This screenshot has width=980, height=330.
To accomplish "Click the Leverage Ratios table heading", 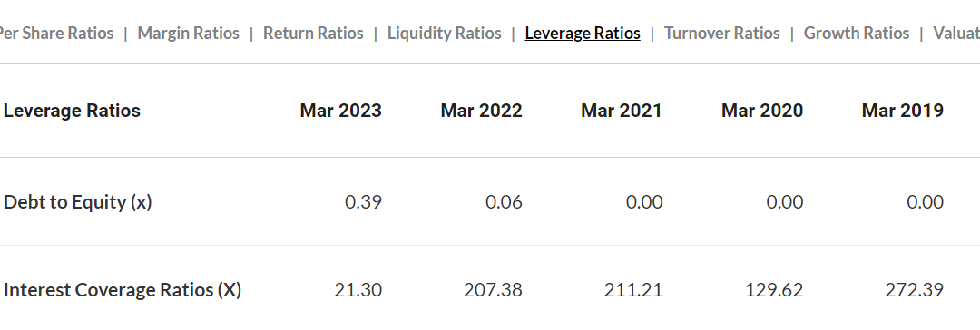I will [72, 111].
